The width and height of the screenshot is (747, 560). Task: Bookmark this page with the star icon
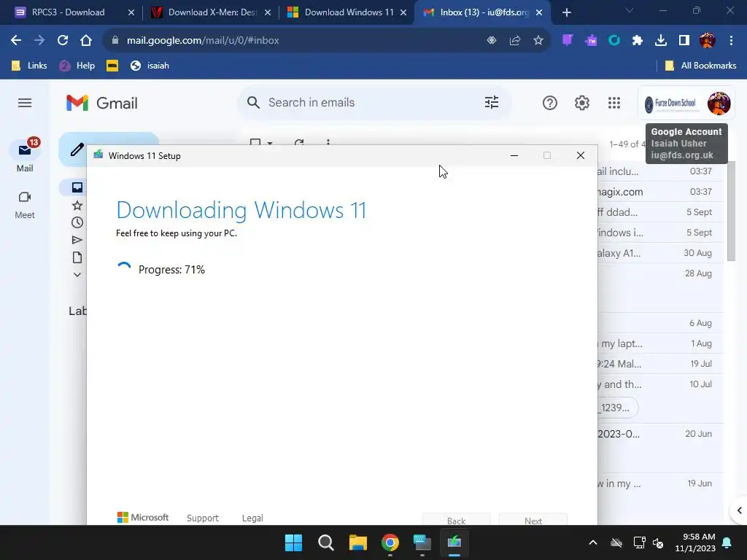[x=538, y=41]
